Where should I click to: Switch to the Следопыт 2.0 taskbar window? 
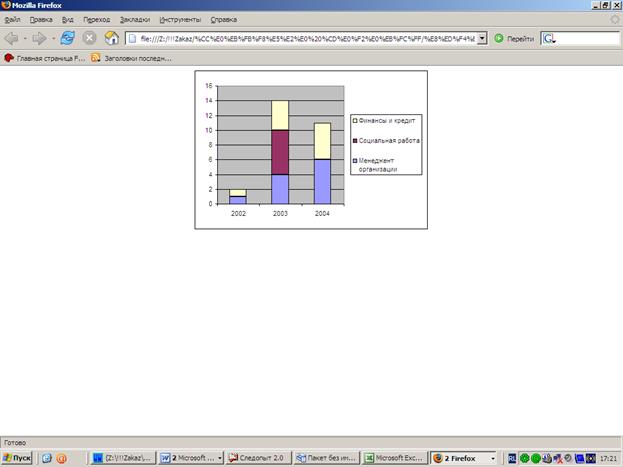259,458
